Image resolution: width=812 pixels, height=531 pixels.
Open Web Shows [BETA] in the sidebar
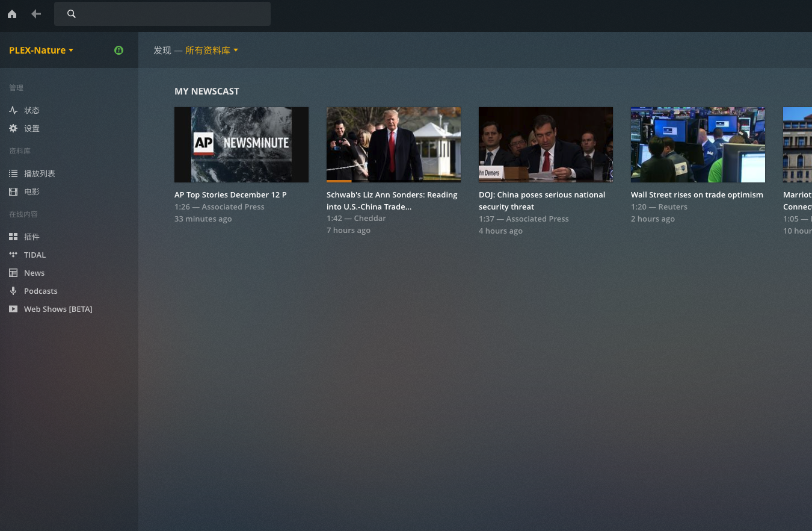click(x=58, y=309)
